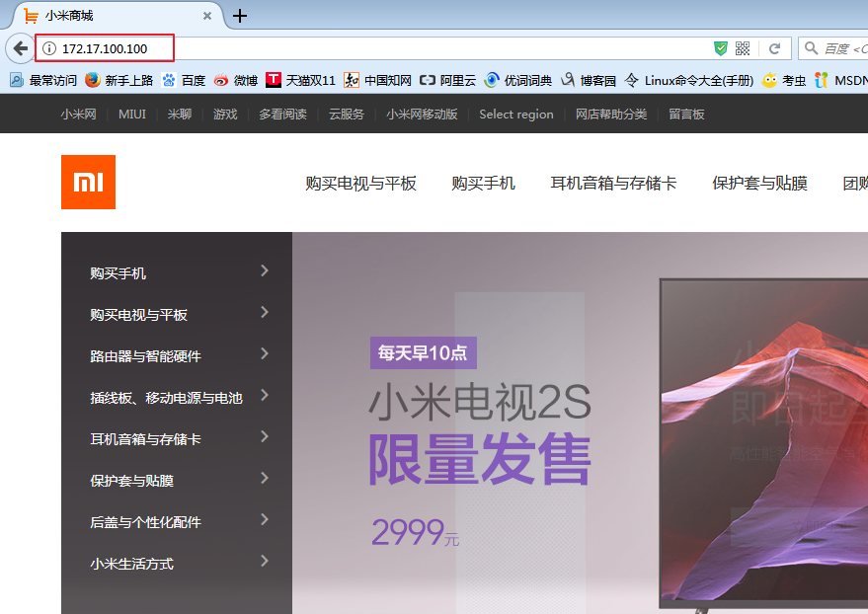The height and width of the screenshot is (614, 868).
Task: Open the 游戏 top link
Action: pyautogui.click(x=225, y=114)
